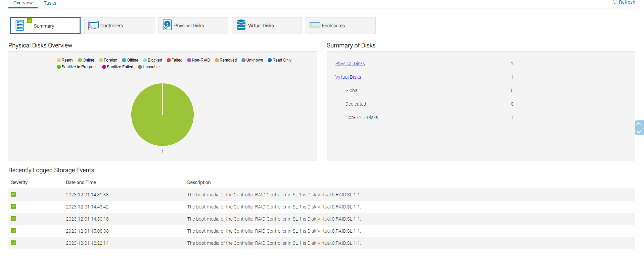Click severity icon for 14:31:58 event
644x269 pixels.
click(13, 194)
